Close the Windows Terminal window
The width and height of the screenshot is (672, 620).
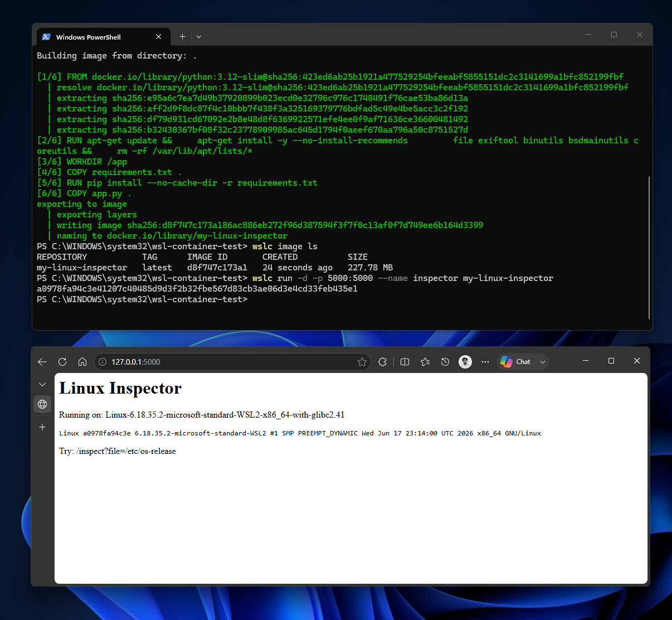point(640,35)
